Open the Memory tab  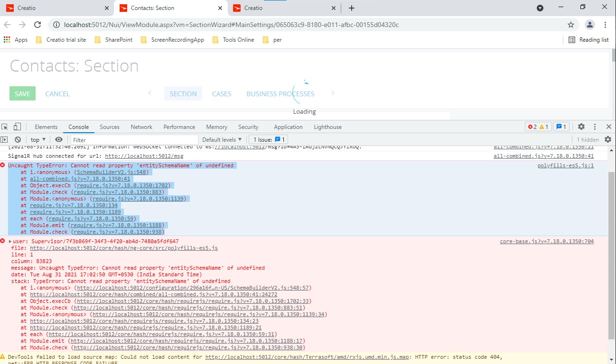216,127
